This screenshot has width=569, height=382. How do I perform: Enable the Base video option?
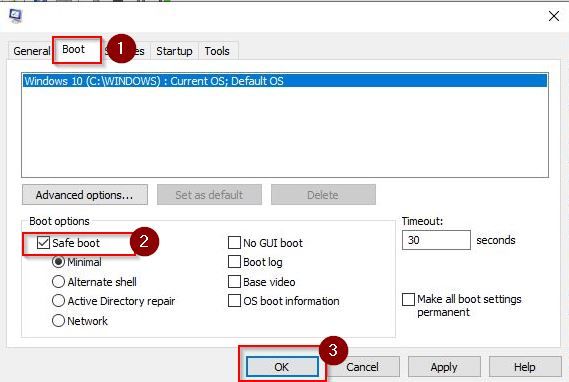[234, 282]
